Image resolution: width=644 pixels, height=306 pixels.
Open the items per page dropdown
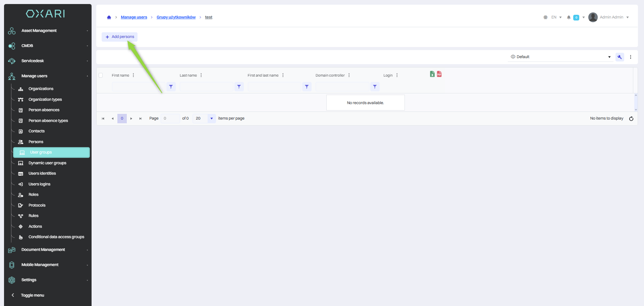click(211, 119)
